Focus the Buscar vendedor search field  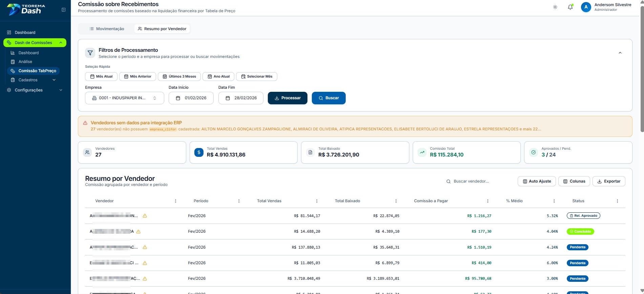point(478,182)
